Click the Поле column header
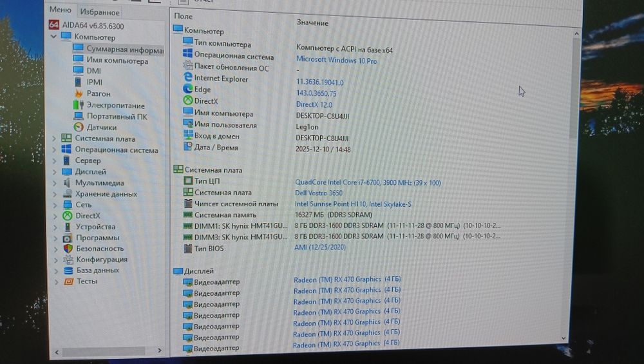 tap(183, 16)
